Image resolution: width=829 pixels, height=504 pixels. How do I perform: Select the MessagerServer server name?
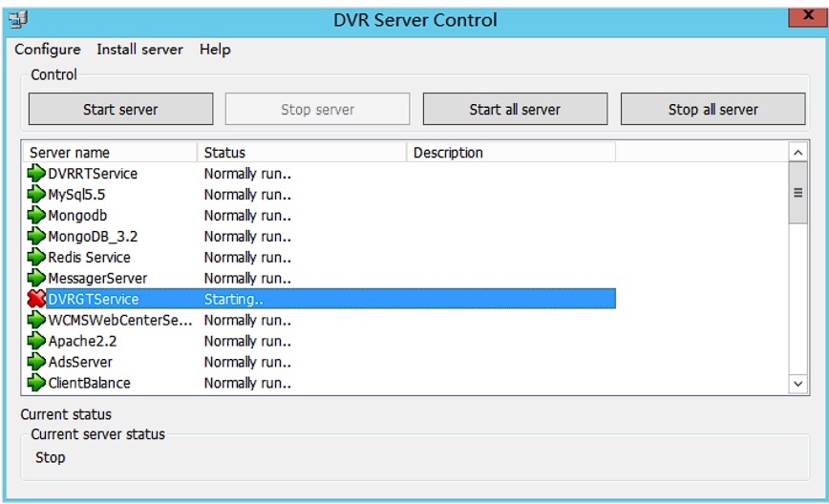coord(97,279)
